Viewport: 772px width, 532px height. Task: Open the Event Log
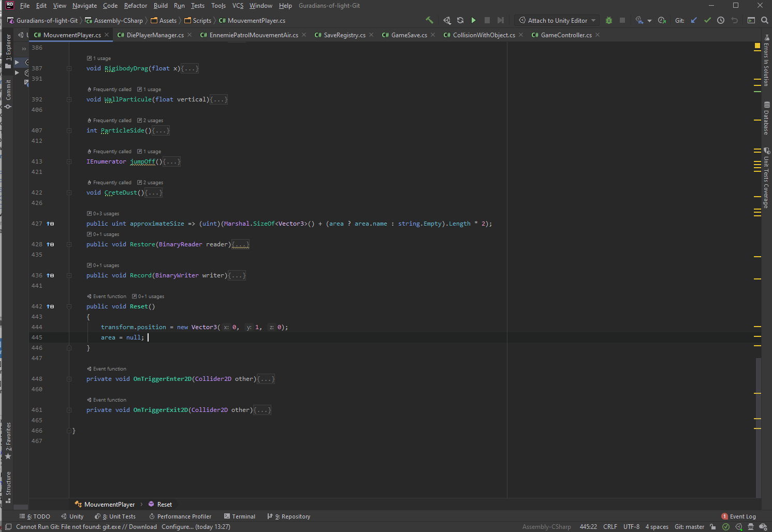click(x=738, y=516)
